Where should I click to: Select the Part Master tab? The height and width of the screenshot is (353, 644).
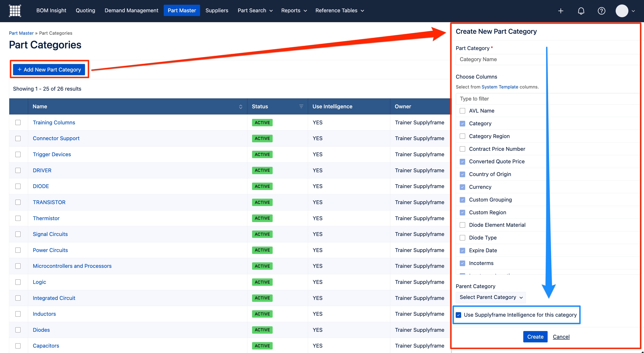click(x=182, y=10)
